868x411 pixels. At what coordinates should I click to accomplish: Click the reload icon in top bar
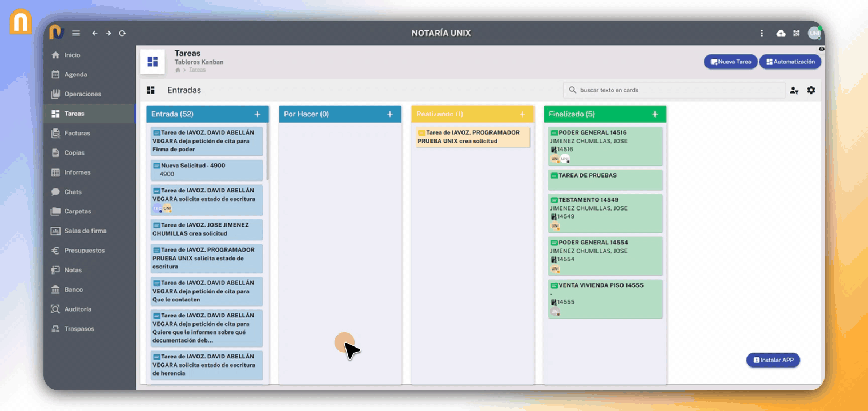coord(122,33)
